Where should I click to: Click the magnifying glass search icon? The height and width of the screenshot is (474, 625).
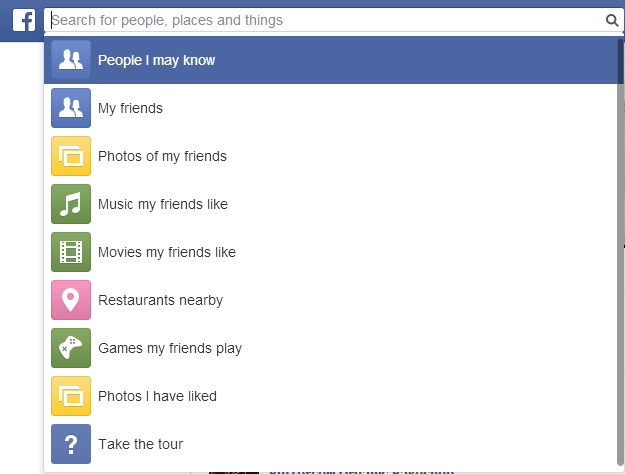pos(612,20)
